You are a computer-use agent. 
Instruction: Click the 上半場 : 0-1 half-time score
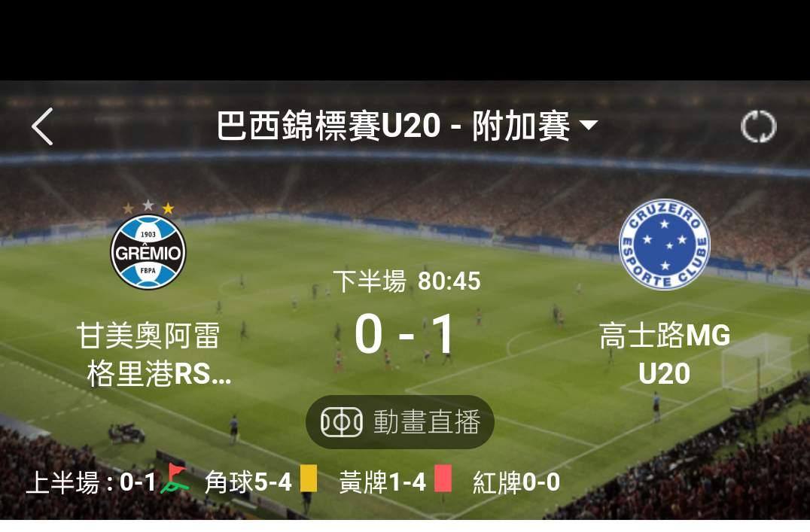91,482
